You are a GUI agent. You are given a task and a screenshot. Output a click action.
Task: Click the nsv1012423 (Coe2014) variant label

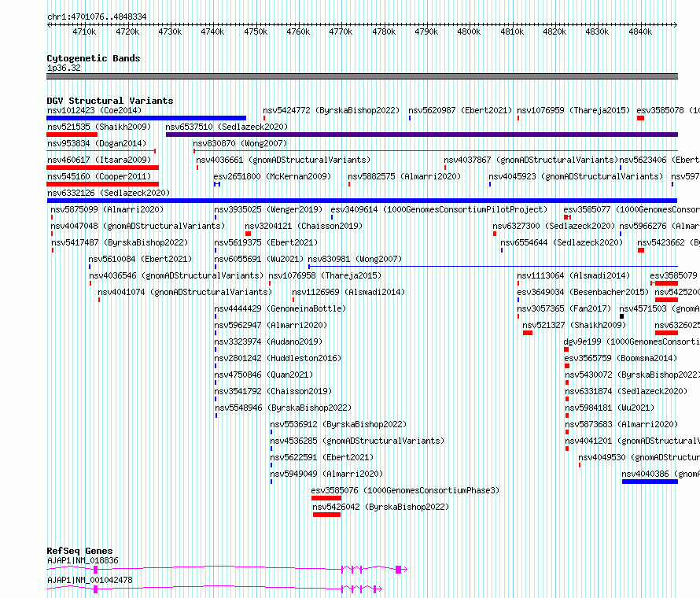point(94,110)
